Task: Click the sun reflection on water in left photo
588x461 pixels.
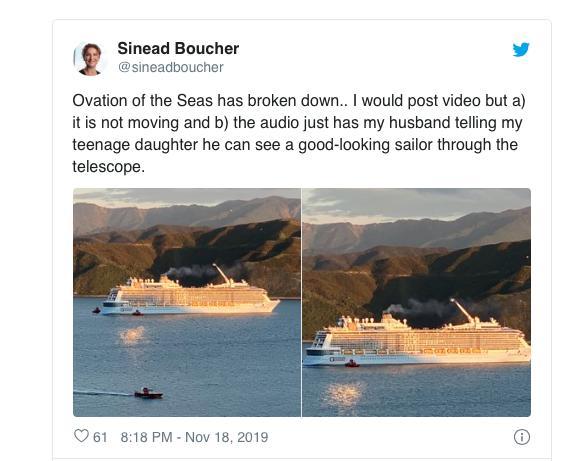Action: 132,335
